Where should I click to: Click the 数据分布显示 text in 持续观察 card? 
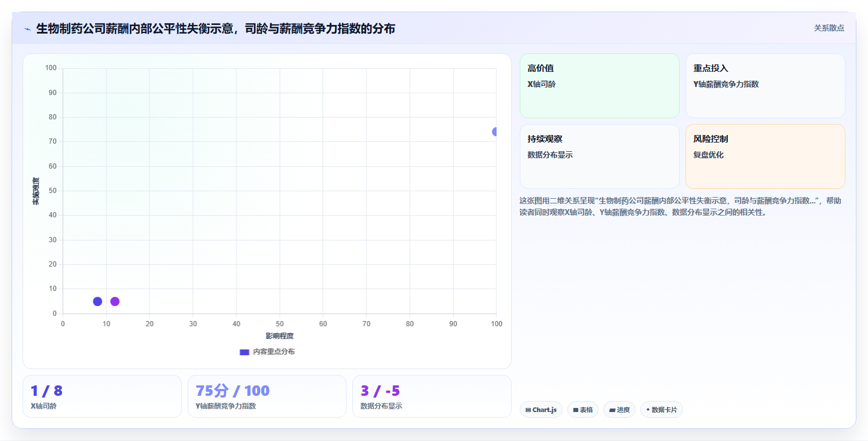pyautogui.click(x=550, y=155)
